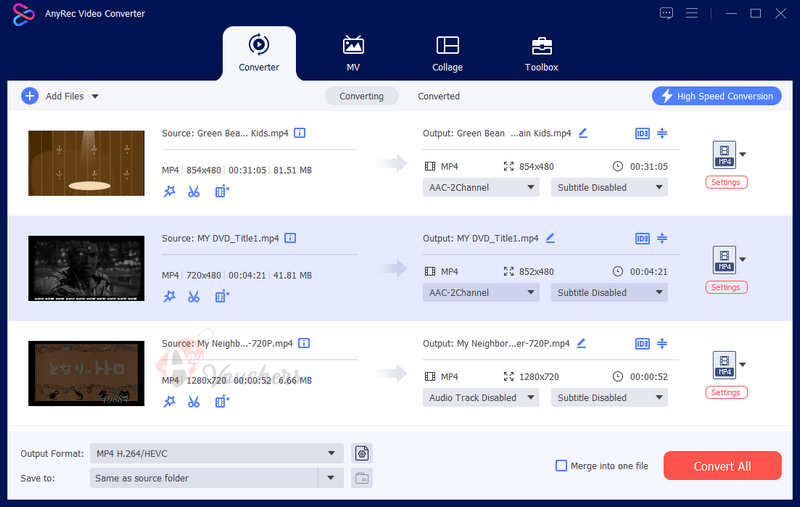The width and height of the screenshot is (800, 507).
Task: Open Settings for My Neighbor video
Action: [x=726, y=392]
